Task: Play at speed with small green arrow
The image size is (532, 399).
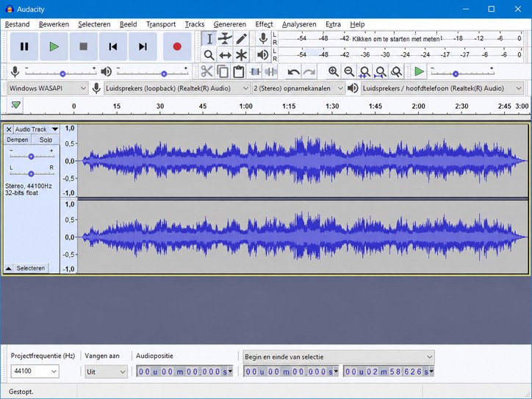Action: 420,71
